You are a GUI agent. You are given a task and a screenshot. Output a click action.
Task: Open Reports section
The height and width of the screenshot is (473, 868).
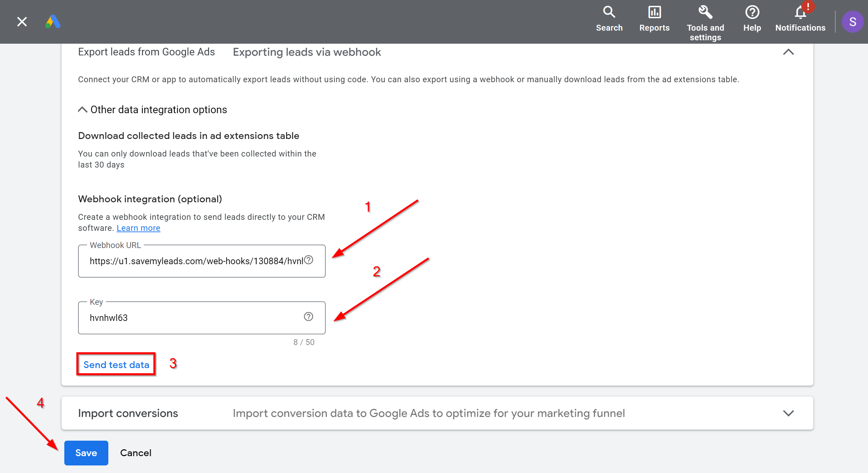click(x=653, y=18)
